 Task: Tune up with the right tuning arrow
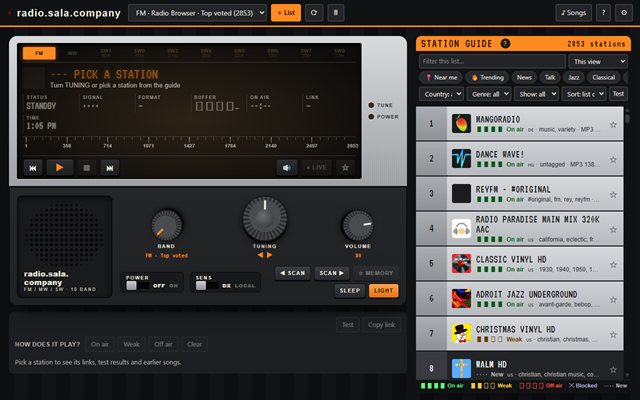click(x=269, y=255)
